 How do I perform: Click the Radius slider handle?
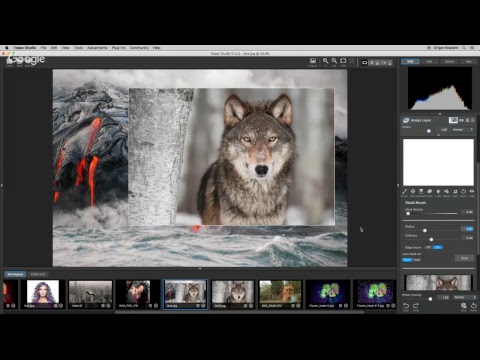coord(425,230)
